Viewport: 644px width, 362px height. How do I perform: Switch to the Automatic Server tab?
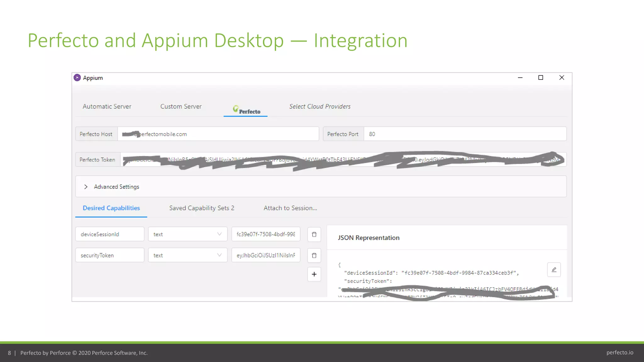click(107, 107)
